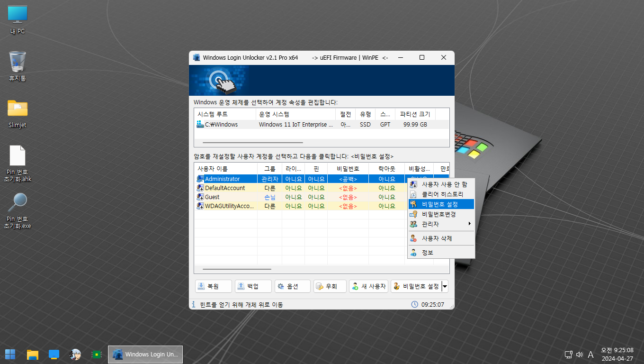Choose 비밀번호변경 from context menu

pyautogui.click(x=441, y=214)
